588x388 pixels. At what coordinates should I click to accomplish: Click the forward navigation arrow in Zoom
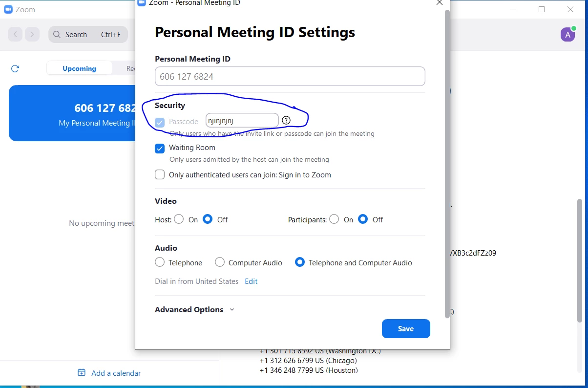coord(32,34)
